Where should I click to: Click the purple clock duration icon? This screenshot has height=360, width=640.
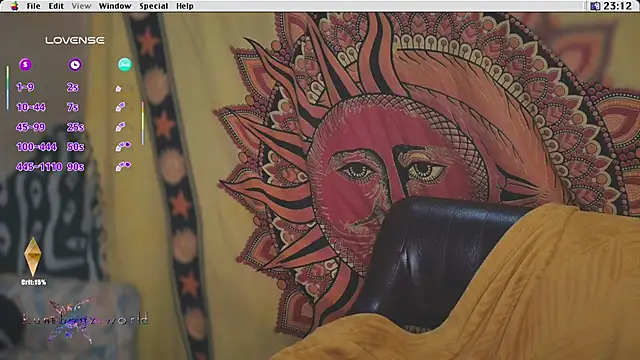pyautogui.click(x=75, y=64)
